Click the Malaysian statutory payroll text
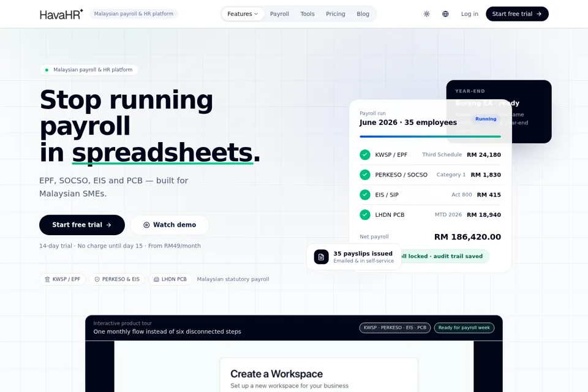This screenshot has height=392, width=588. click(x=233, y=279)
